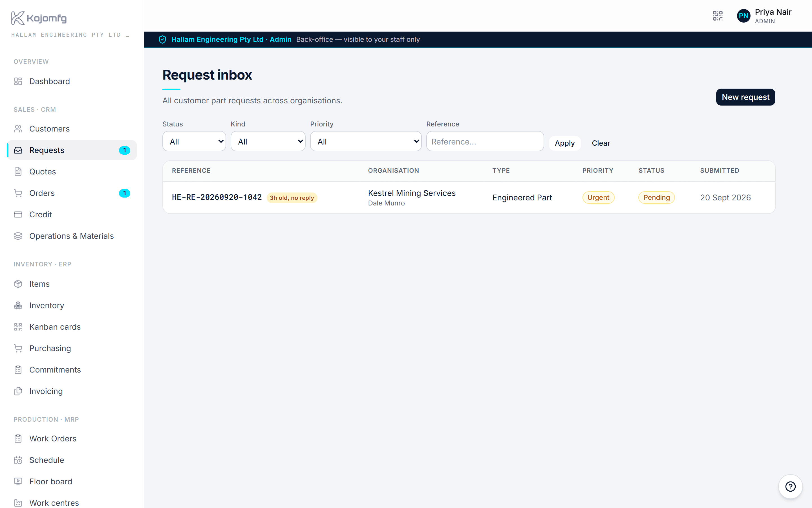Viewport: 812px width, 508px height.
Task: Click the Operations & Materials layers icon
Action: coord(18,236)
